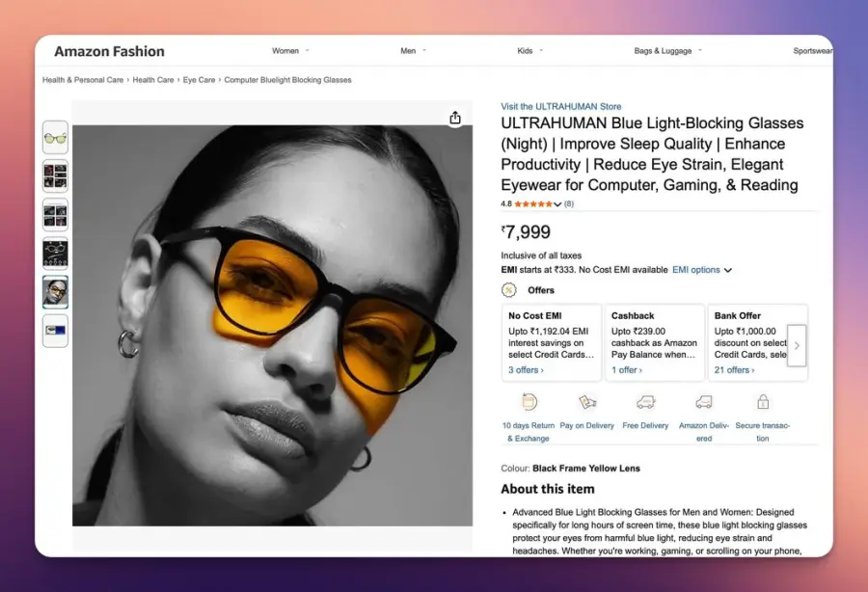Expand the Kids dropdown arrow
The image size is (868, 592).
coord(541,50)
